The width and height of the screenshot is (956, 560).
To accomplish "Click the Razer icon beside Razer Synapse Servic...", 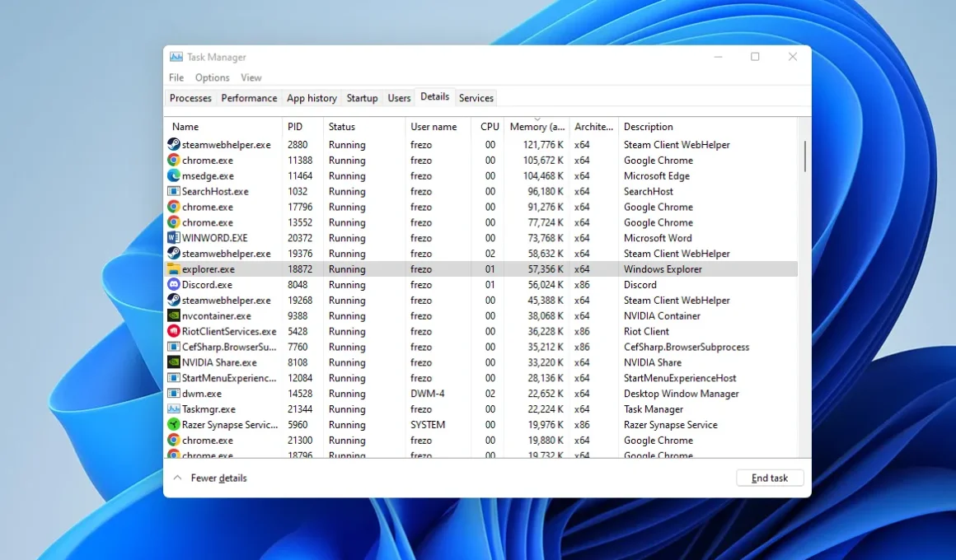I will click(x=174, y=424).
